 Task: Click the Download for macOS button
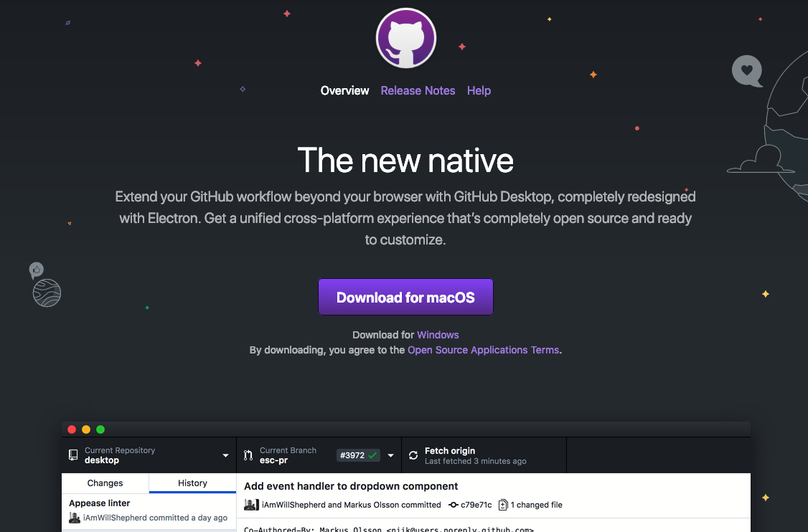tap(405, 296)
